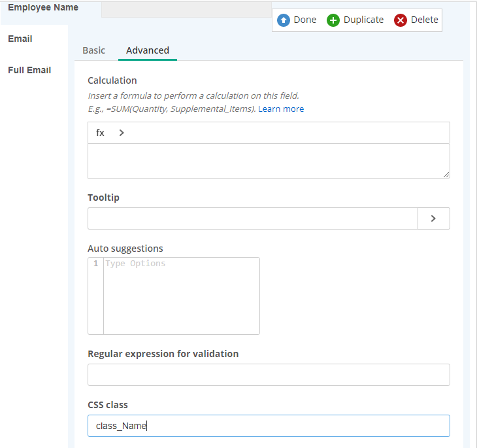Focus the Calculation formula text area

tap(269, 161)
